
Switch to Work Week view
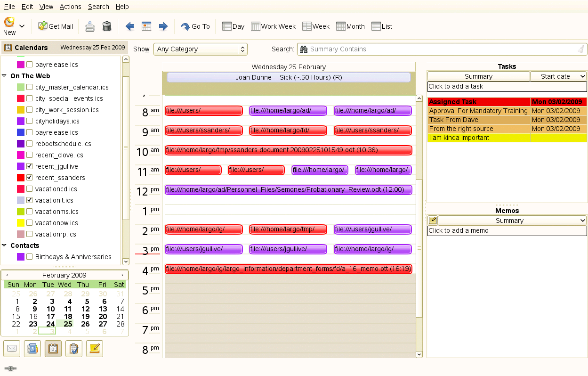coord(273,26)
